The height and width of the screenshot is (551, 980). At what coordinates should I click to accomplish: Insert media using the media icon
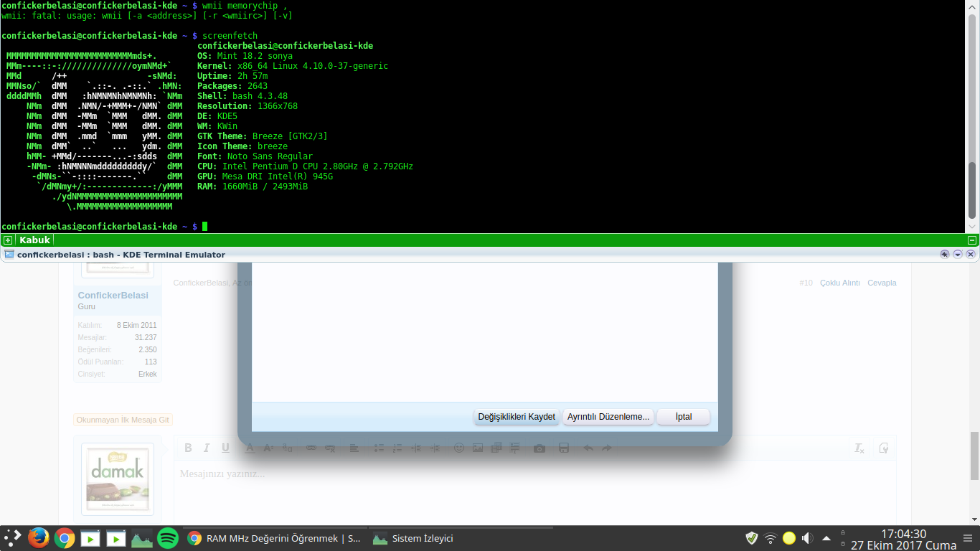coord(496,448)
